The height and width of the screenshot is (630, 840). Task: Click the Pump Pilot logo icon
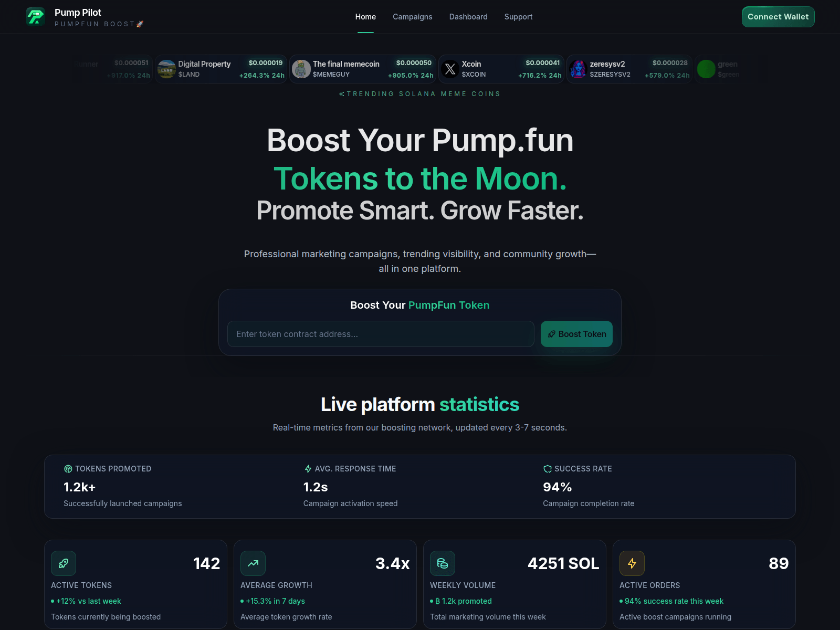(36, 17)
